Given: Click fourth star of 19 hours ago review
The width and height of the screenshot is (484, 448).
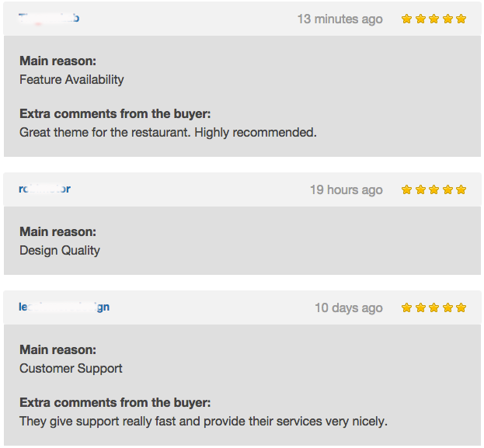Looking at the screenshot, I should coord(447,189).
